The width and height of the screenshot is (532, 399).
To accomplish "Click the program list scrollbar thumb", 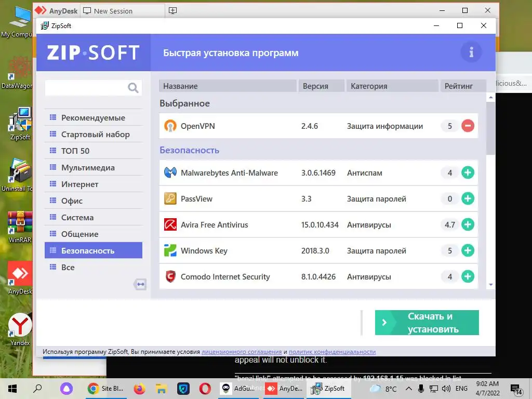I will [490, 128].
